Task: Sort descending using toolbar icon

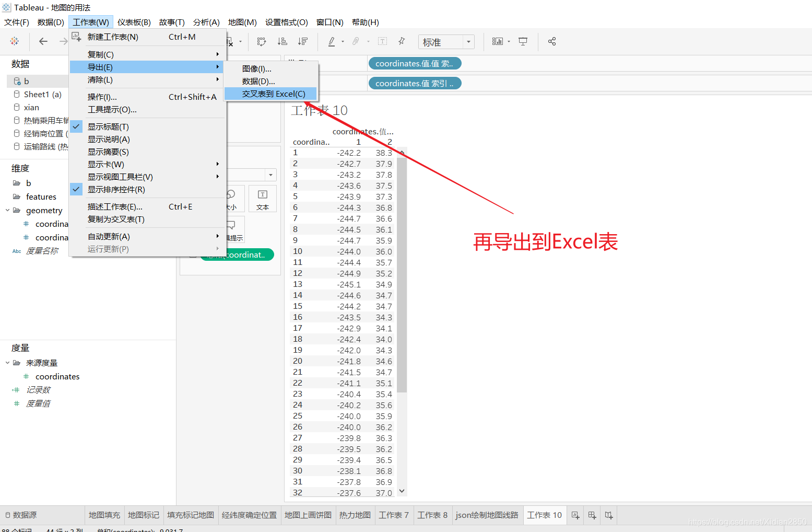Action: (302, 41)
